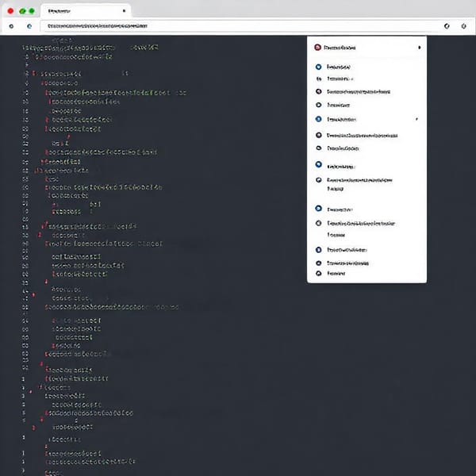Click the red window close button
This screenshot has width=476, height=476.
(10, 11)
